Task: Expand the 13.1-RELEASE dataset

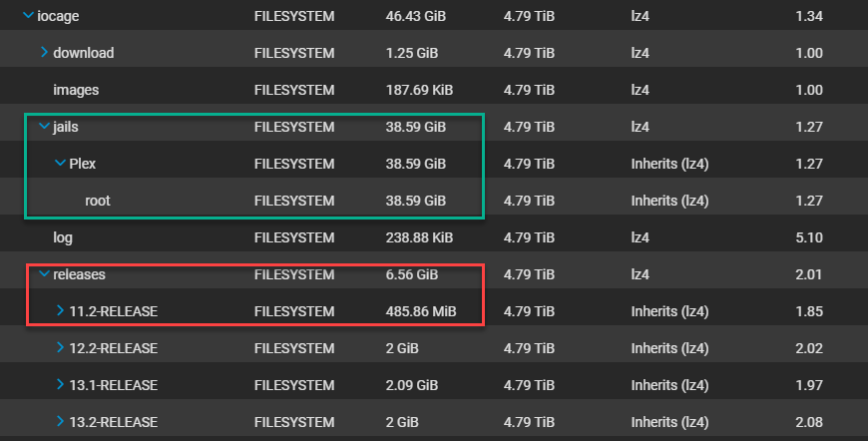Action: [x=60, y=384]
